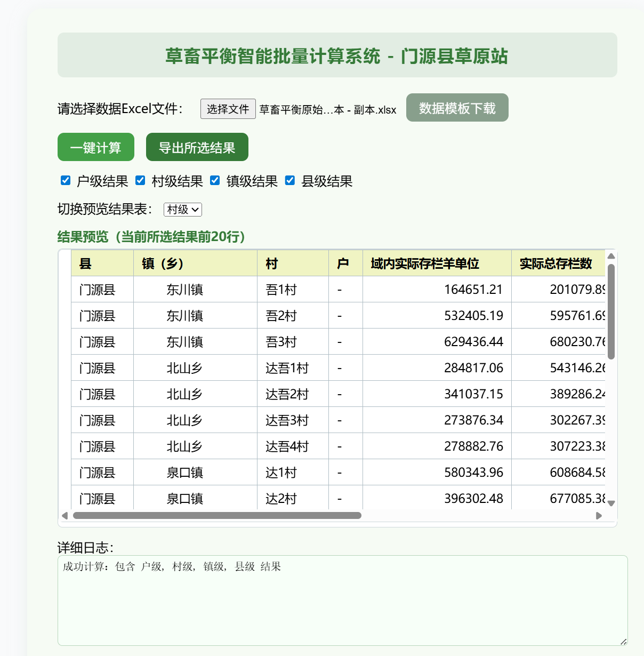Uncheck the 户级结果 checkbox
Viewport: 644px width, 656px height.
click(66, 181)
